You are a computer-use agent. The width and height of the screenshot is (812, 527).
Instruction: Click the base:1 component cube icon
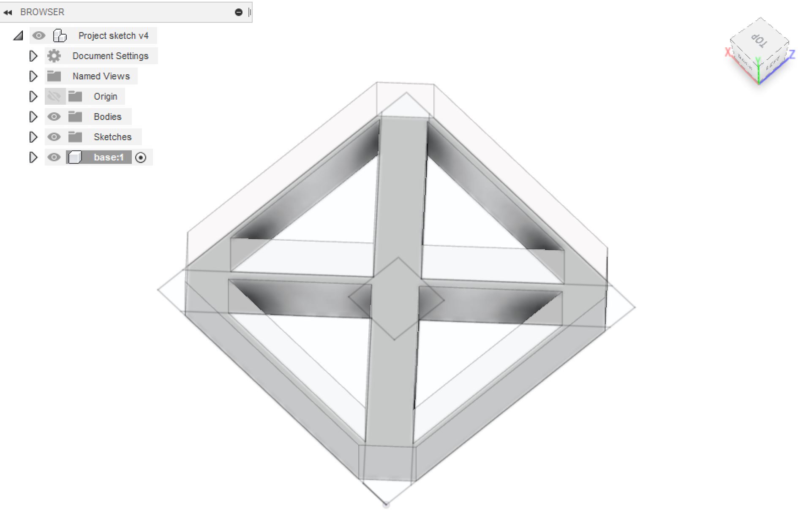pyautogui.click(x=75, y=157)
